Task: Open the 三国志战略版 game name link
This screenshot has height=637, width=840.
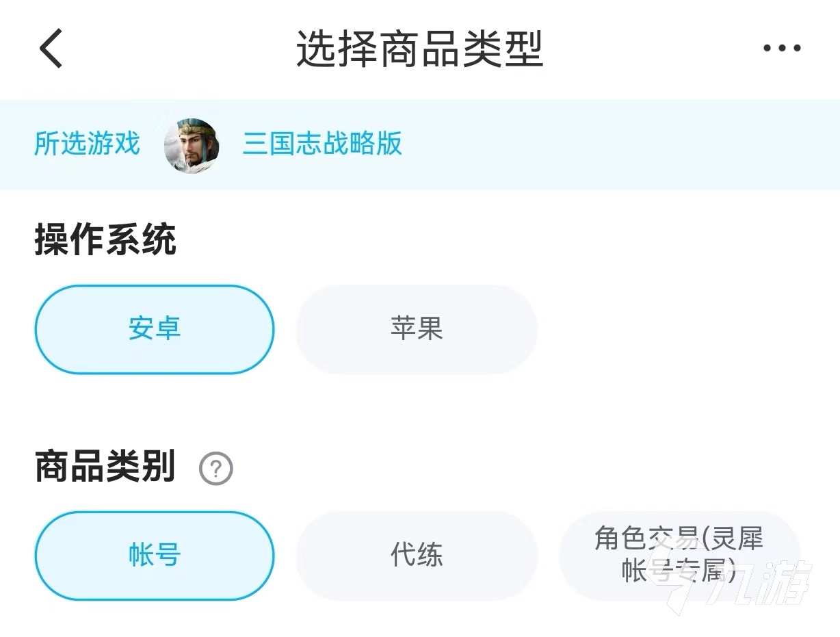Action: (x=322, y=144)
